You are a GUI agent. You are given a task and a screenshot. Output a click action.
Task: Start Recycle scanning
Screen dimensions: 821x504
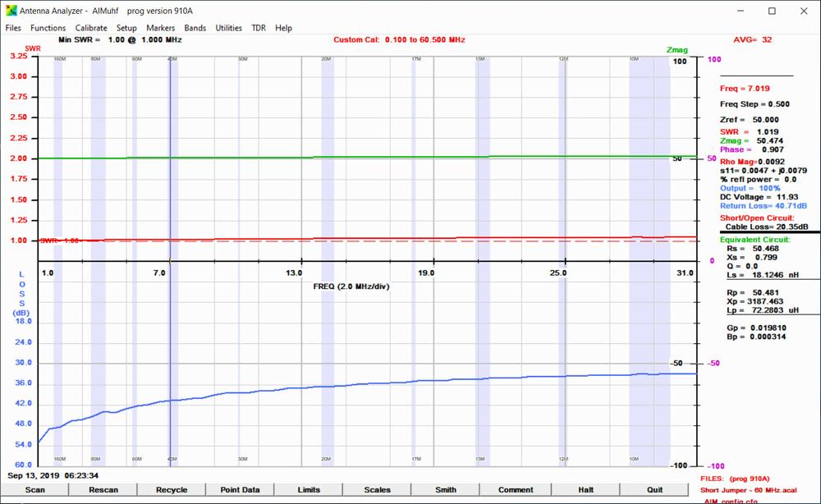coord(172,490)
